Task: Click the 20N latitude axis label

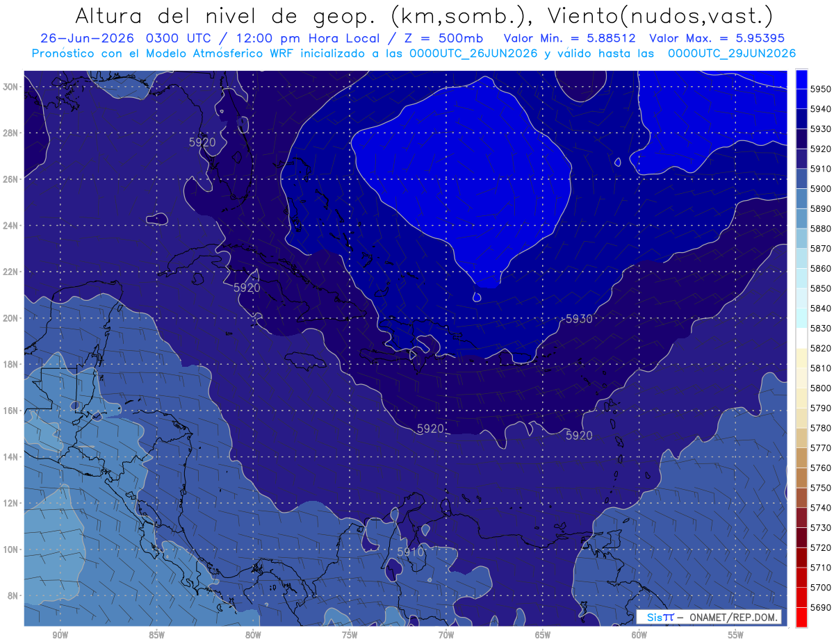Action: click(11, 318)
